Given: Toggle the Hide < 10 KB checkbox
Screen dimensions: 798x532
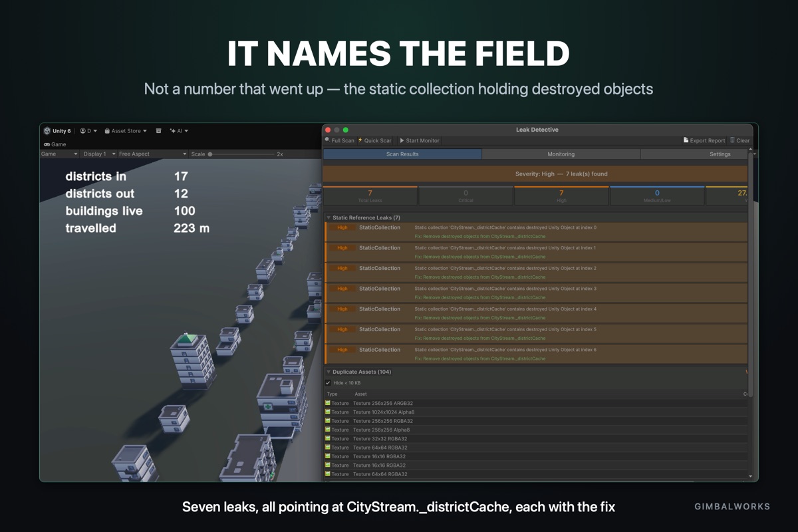Looking at the screenshot, I should pyautogui.click(x=328, y=383).
